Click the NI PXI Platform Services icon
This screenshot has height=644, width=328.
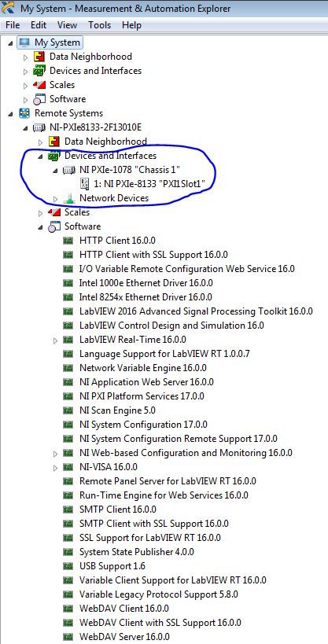tap(68, 397)
